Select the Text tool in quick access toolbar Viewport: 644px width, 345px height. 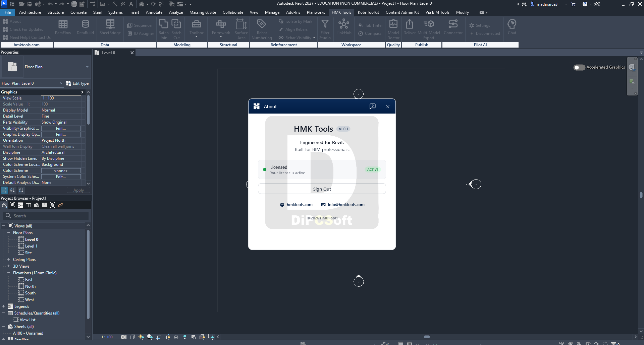(x=131, y=4)
